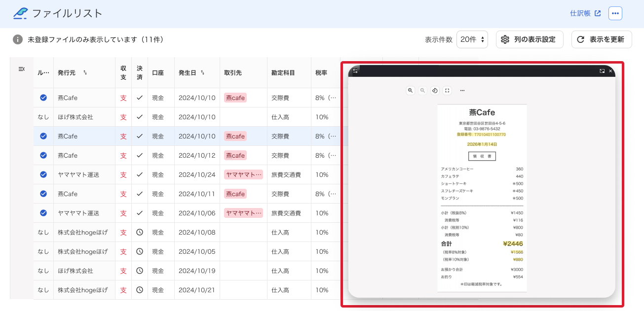Click rule check icon in 2024/10/10 燕Cafe top row

pyautogui.click(x=43, y=98)
